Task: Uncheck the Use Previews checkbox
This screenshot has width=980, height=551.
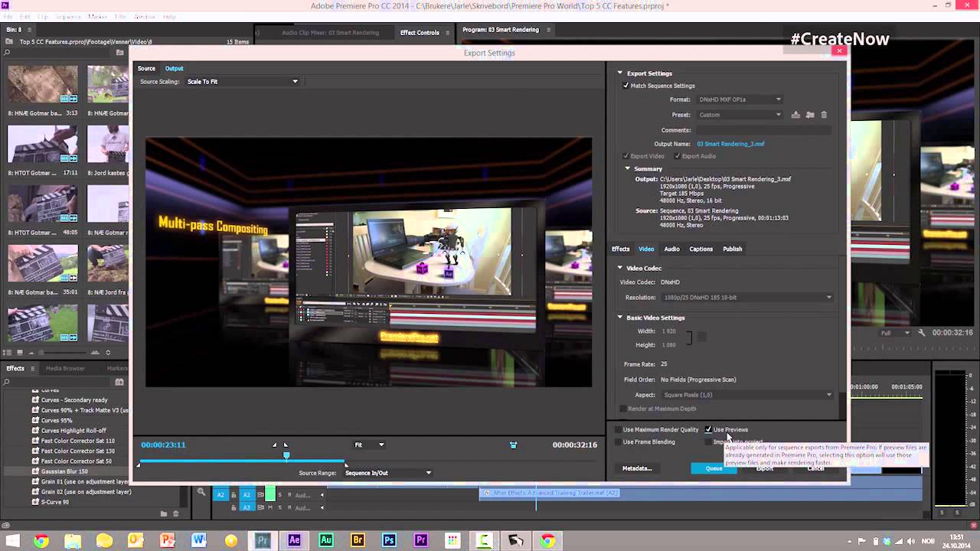Action: (x=708, y=429)
